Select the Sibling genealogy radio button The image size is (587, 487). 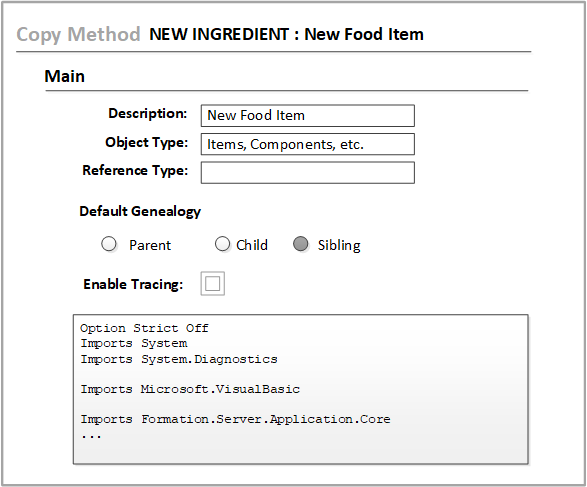pos(301,244)
